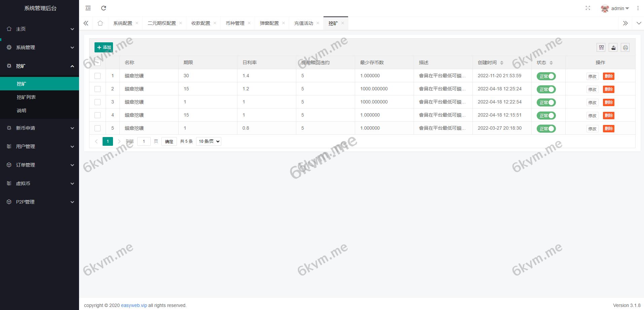Disable 正常 status toggle on first row
The width and height of the screenshot is (644, 310).
point(546,76)
